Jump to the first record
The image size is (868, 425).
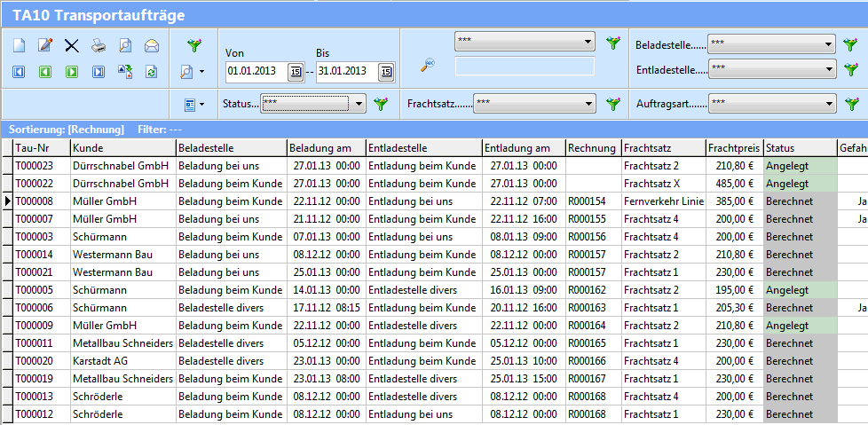(20, 72)
